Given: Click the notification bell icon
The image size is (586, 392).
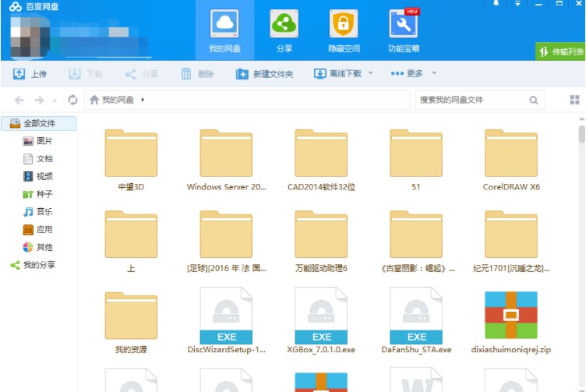Looking at the screenshot, I should (x=496, y=3).
